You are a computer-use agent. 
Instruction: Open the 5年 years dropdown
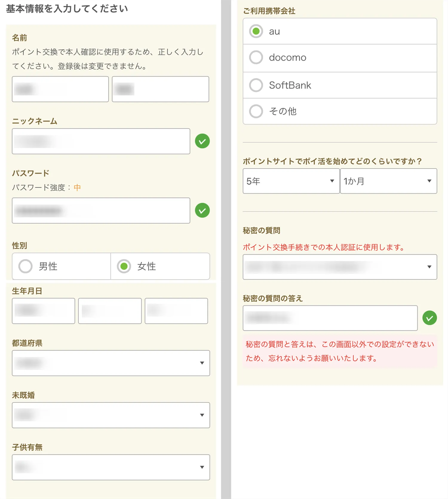291,181
